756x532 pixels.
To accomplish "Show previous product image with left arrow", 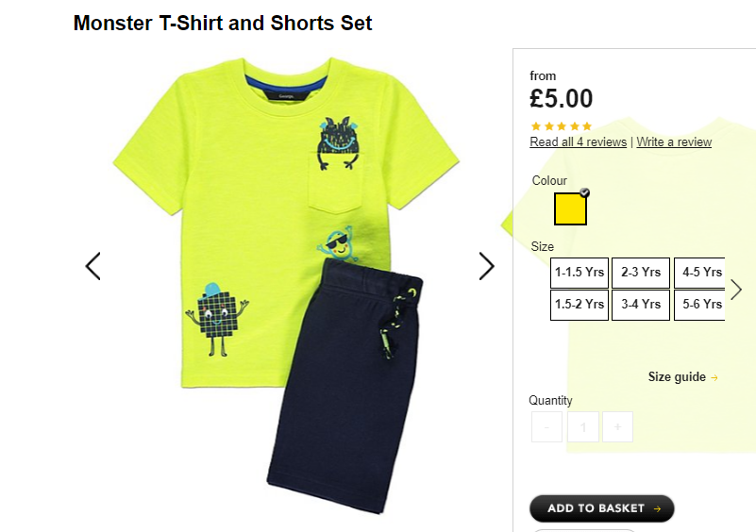I will pyautogui.click(x=93, y=266).
